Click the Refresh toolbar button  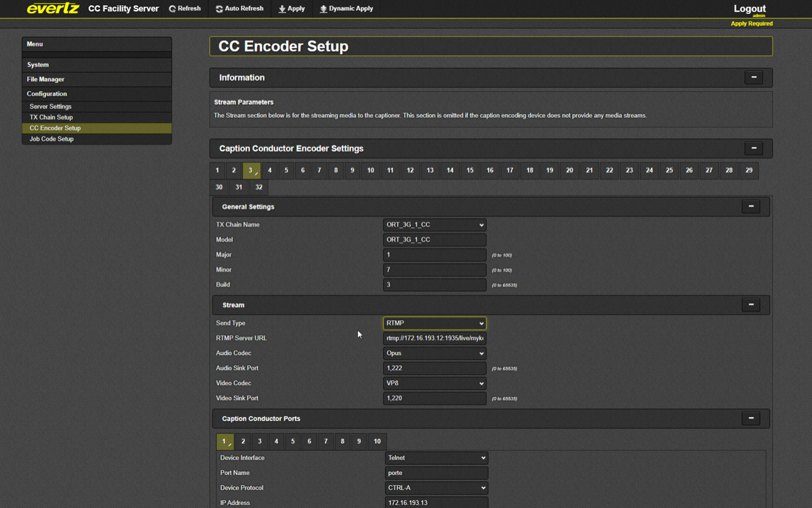pyautogui.click(x=185, y=9)
